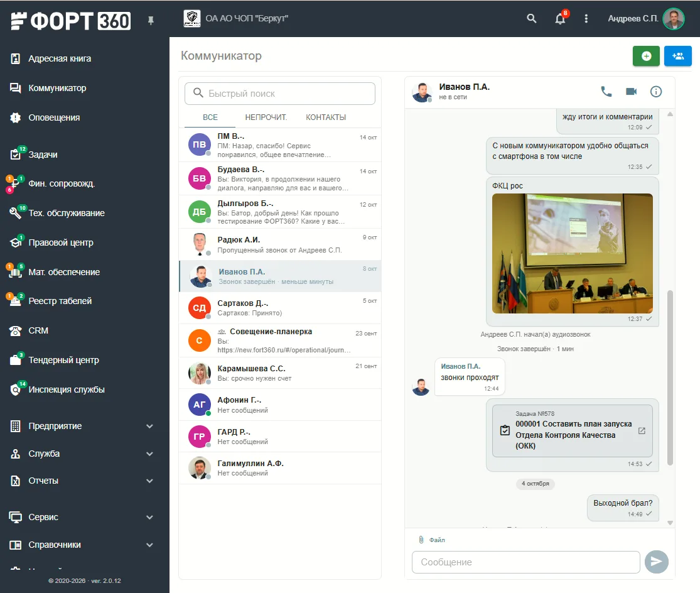
Task: Click the Инспекция службы icon
Action: tap(16, 389)
